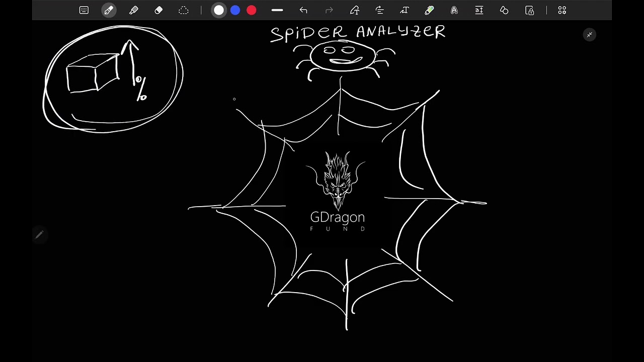Open the keyboard input tool

point(84,10)
